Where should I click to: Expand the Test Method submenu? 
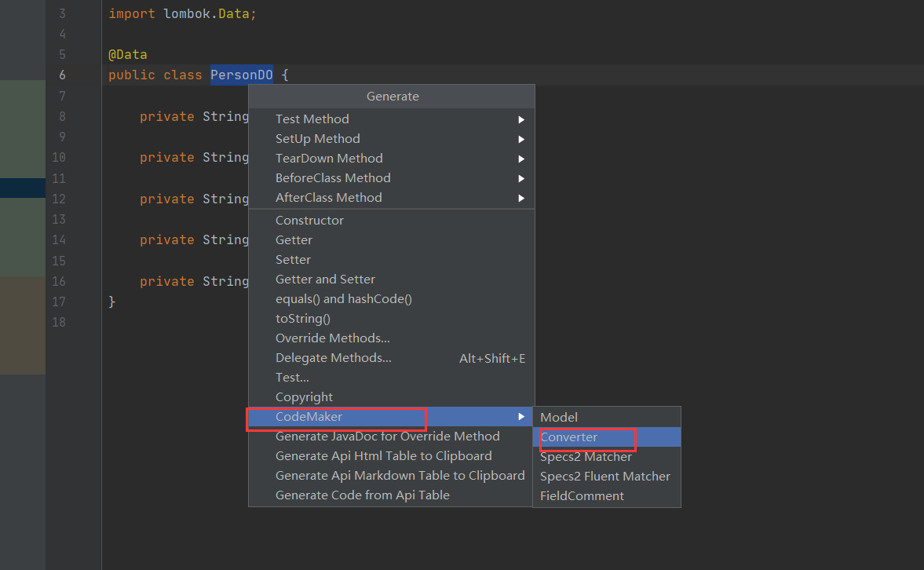coord(312,119)
